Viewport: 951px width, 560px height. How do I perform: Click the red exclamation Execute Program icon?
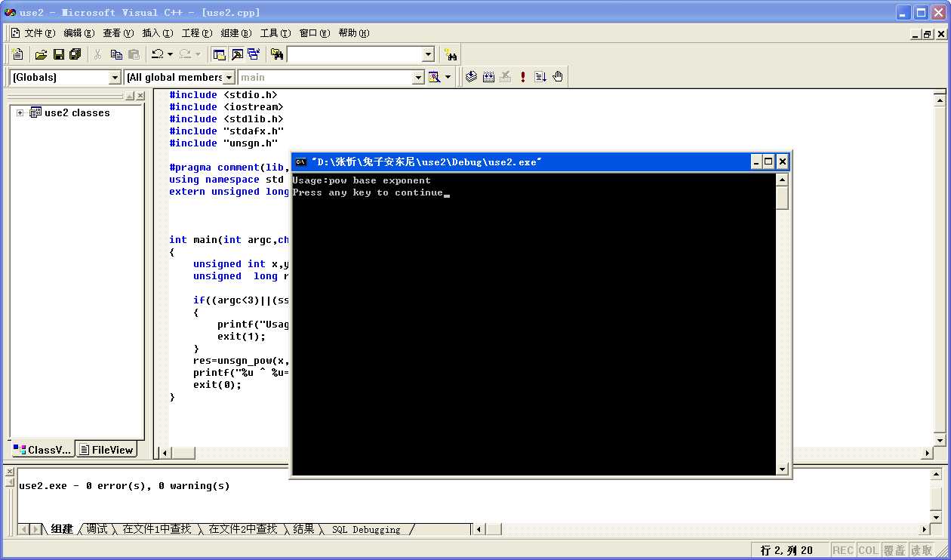click(x=523, y=77)
